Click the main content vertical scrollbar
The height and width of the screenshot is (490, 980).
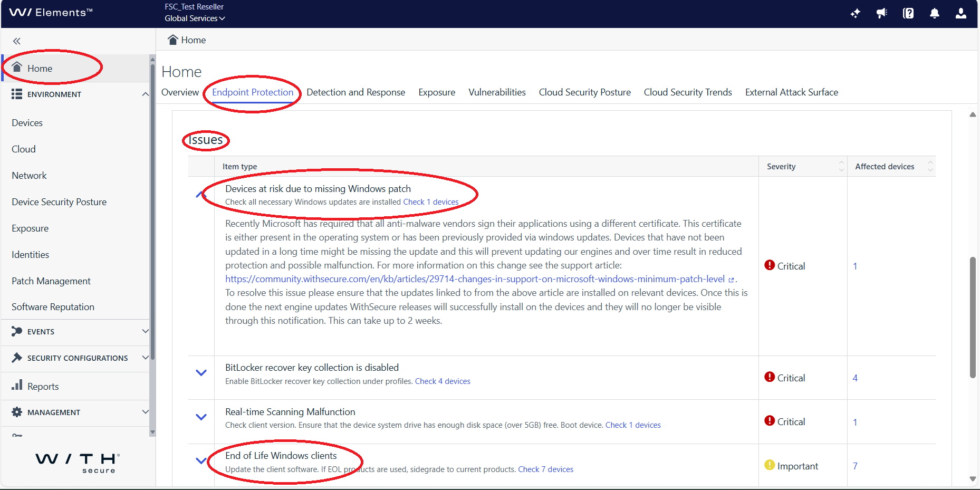click(x=973, y=317)
